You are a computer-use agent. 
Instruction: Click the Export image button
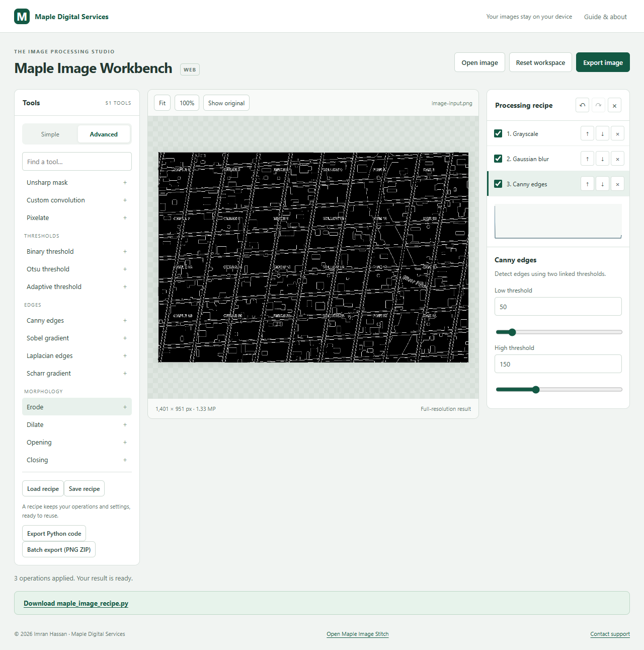[x=603, y=62]
